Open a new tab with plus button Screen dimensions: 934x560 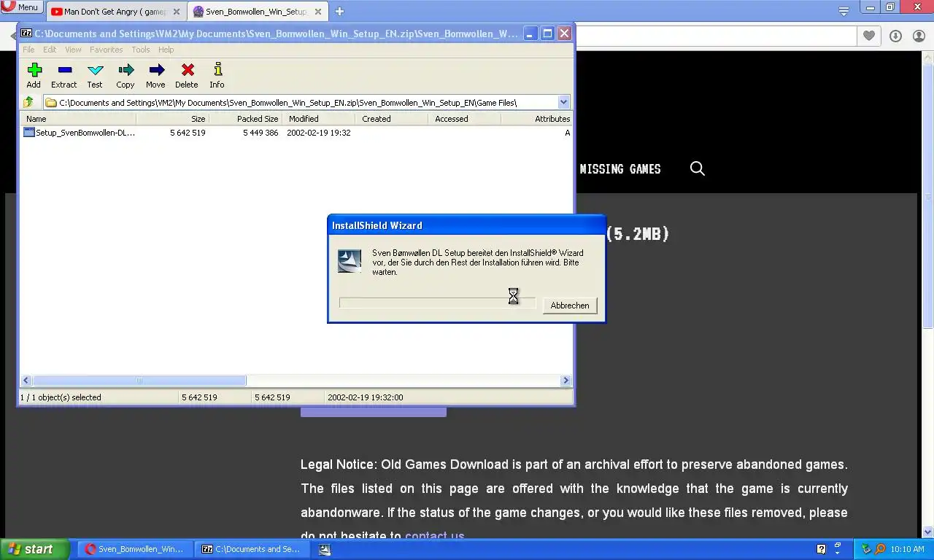pos(339,11)
